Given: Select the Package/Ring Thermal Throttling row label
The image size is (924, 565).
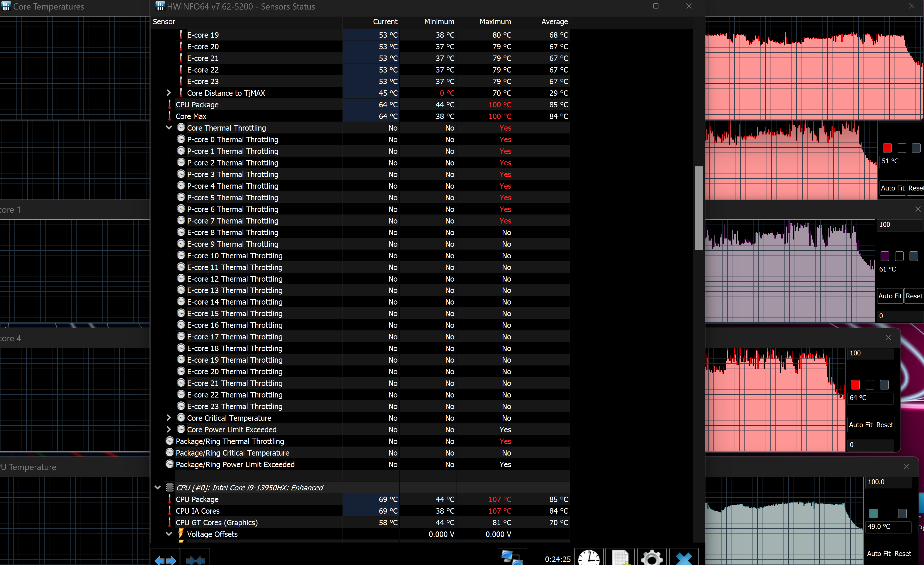Looking at the screenshot, I should pos(230,441).
